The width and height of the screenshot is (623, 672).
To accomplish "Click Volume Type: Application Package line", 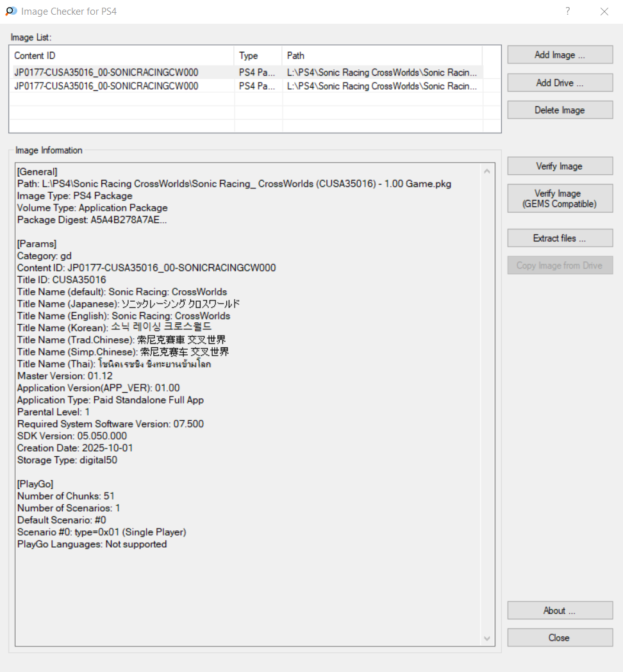I will (92, 208).
